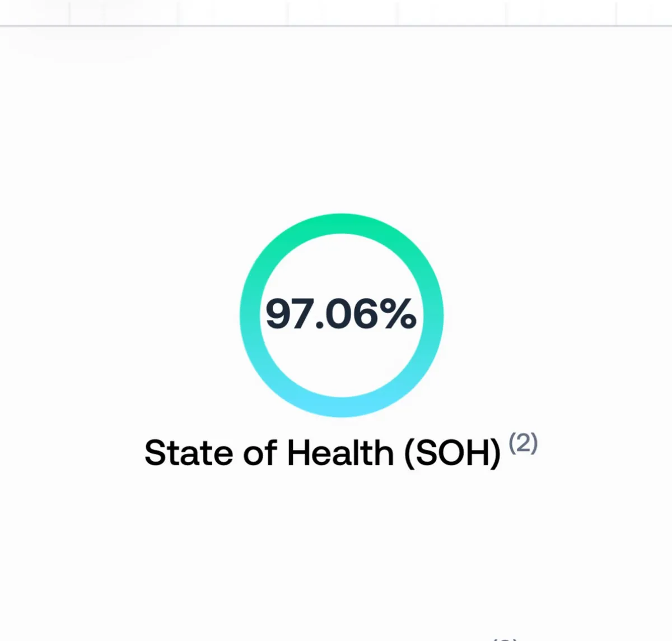
Task: Open the (2) footnote beside SOH label
Action: [x=523, y=443]
